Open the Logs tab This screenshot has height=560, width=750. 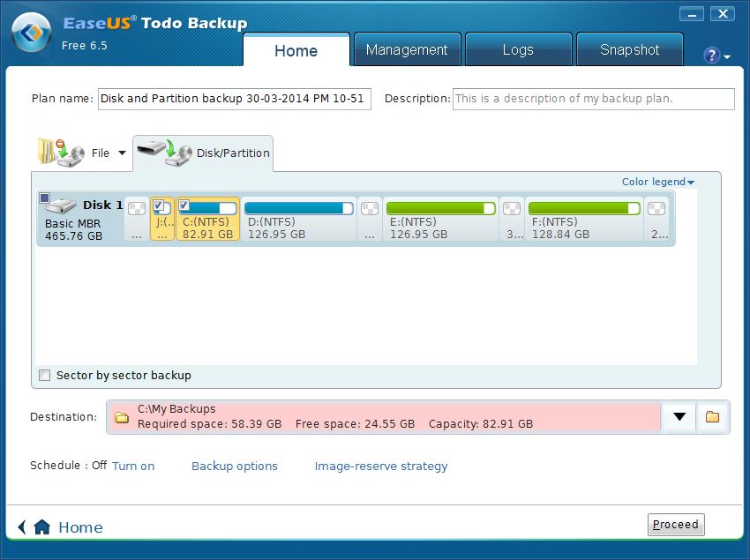click(x=518, y=49)
